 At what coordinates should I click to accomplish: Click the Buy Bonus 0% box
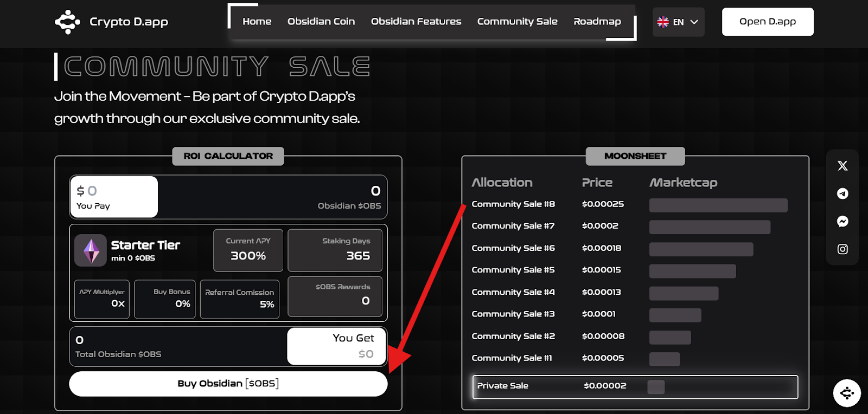click(x=164, y=299)
